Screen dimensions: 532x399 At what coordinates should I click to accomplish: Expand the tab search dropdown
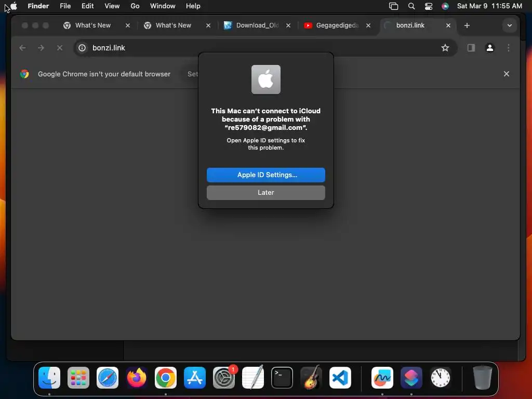point(509,25)
